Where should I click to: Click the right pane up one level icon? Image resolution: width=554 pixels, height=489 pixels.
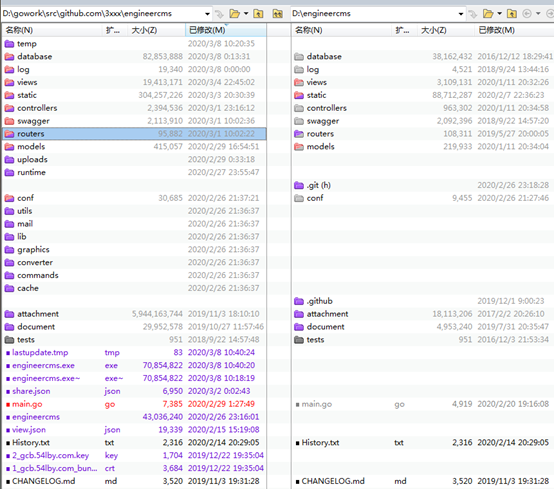click(x=512, y=14)
